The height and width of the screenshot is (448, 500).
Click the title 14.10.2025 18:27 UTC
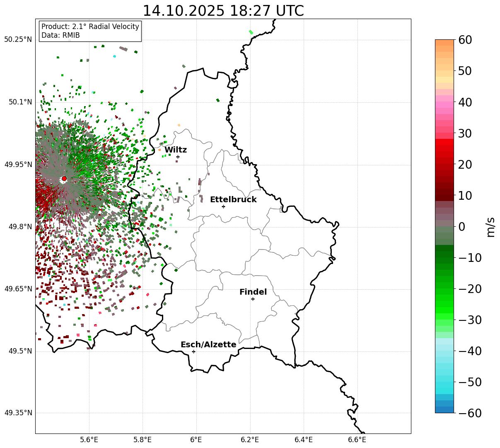[223, 11]
